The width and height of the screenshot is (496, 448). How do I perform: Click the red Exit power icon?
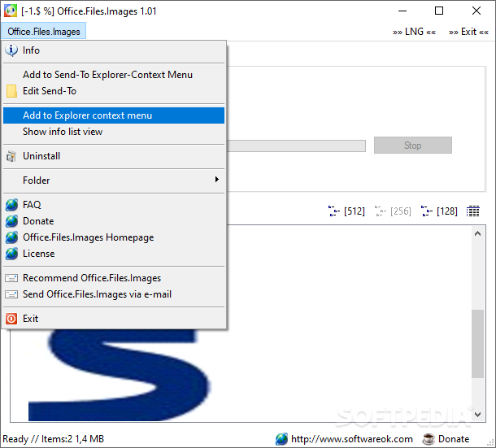point(11,319)
